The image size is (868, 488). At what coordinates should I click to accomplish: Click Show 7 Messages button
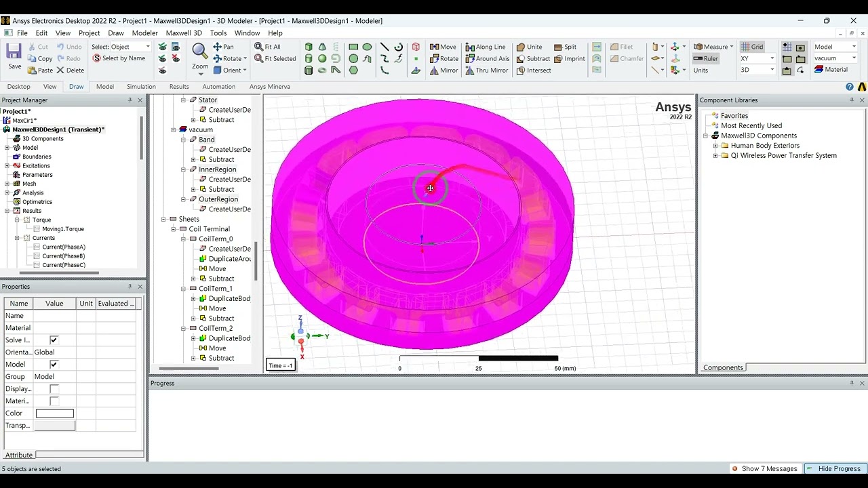point(764,468)
